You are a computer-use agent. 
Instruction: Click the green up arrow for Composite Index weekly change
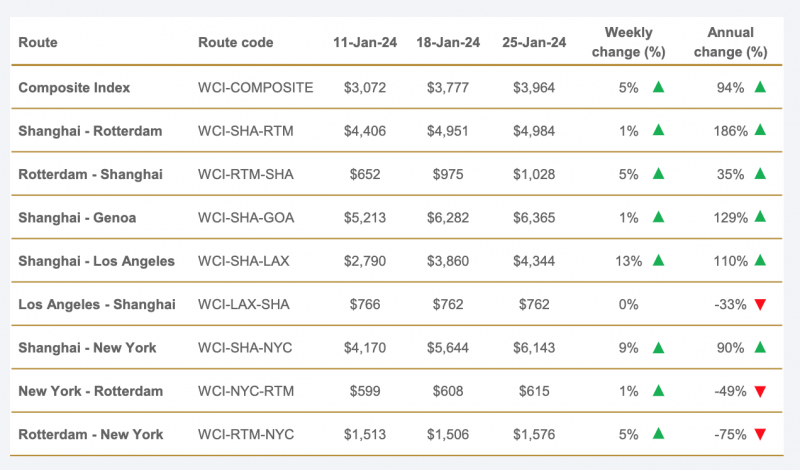point(658,87)
